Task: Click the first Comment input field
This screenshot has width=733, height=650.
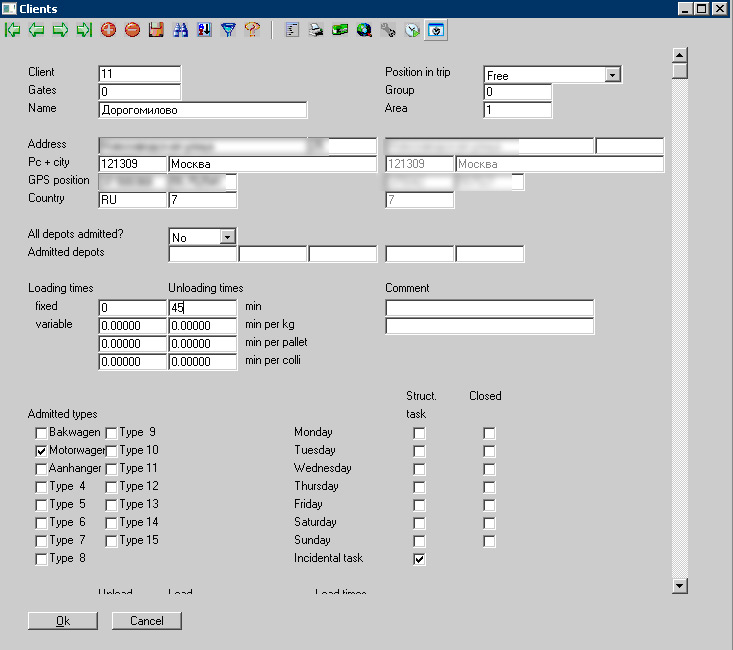Action: point(489,308)
